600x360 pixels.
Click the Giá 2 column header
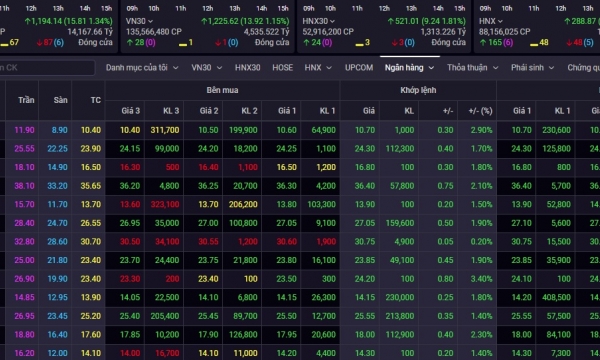(x=209, y=111)
